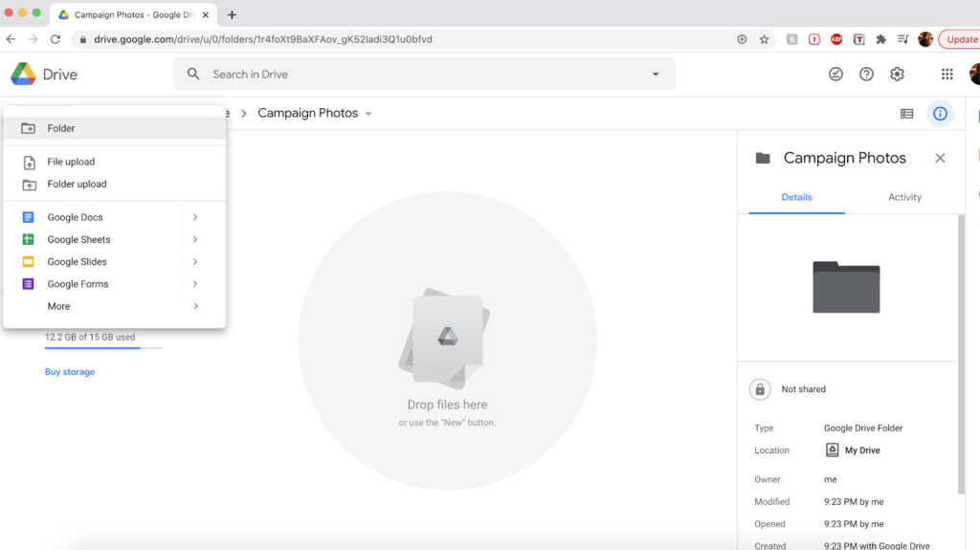Open the Google apps grid

947,74
